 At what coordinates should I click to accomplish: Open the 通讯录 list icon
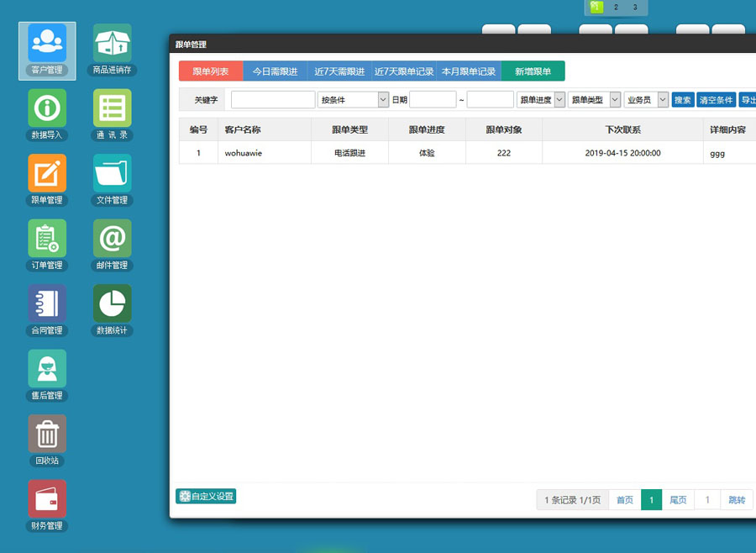point(113,108)
